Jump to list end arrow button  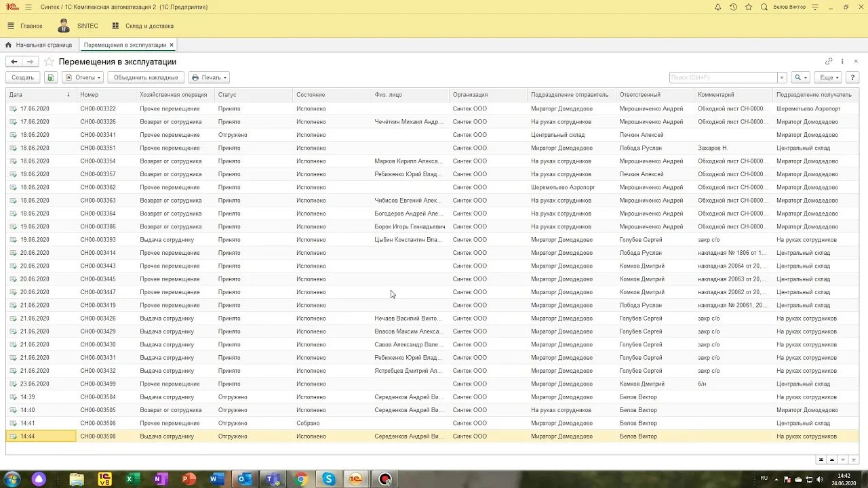point(854,460)
